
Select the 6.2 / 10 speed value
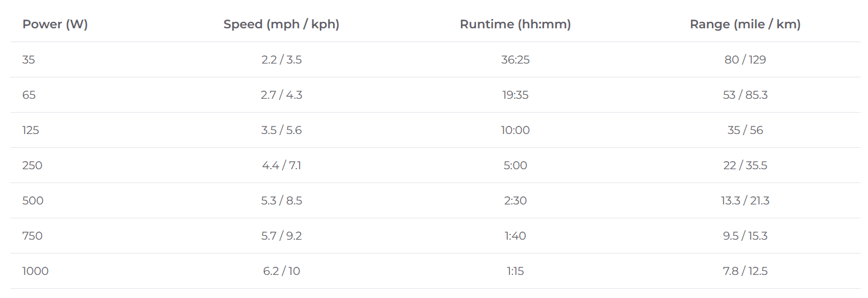(282, 271)
